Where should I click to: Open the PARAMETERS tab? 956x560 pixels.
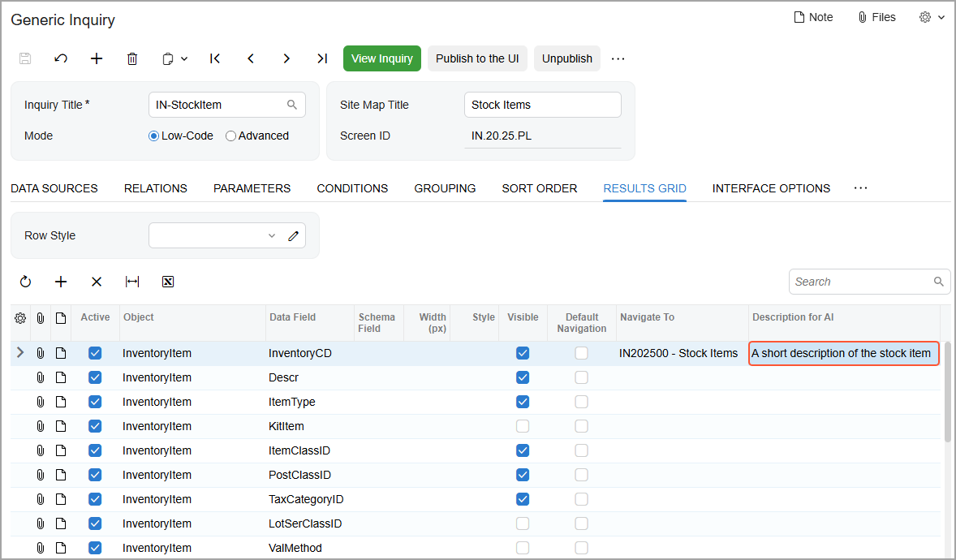point(252,188)
